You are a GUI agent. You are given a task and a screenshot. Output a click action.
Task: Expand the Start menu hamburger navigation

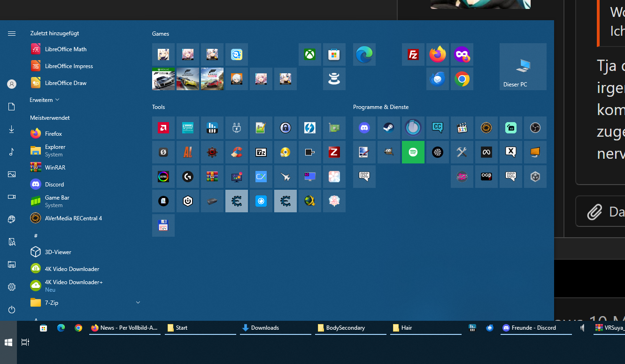coord(12,33)
